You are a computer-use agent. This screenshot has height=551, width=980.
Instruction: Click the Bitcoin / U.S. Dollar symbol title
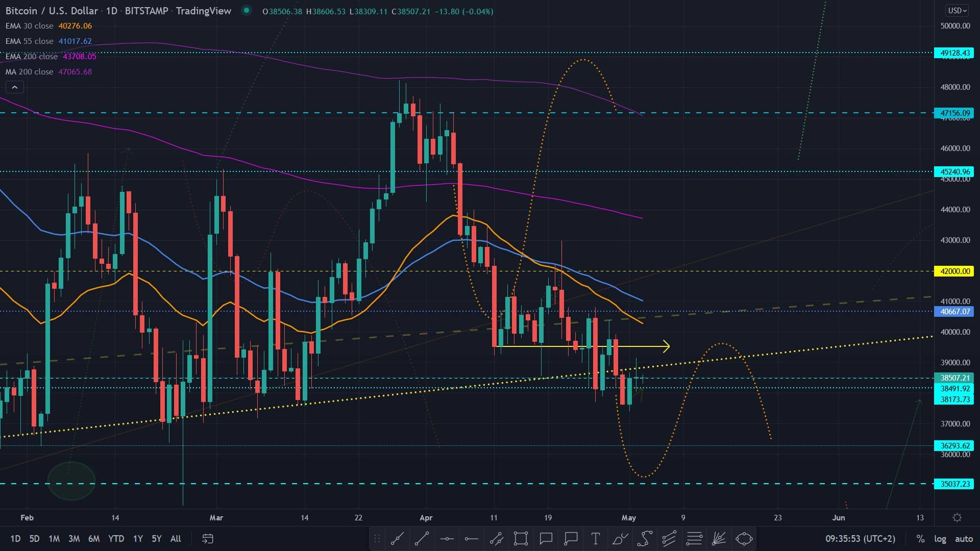tap(52, 11)
